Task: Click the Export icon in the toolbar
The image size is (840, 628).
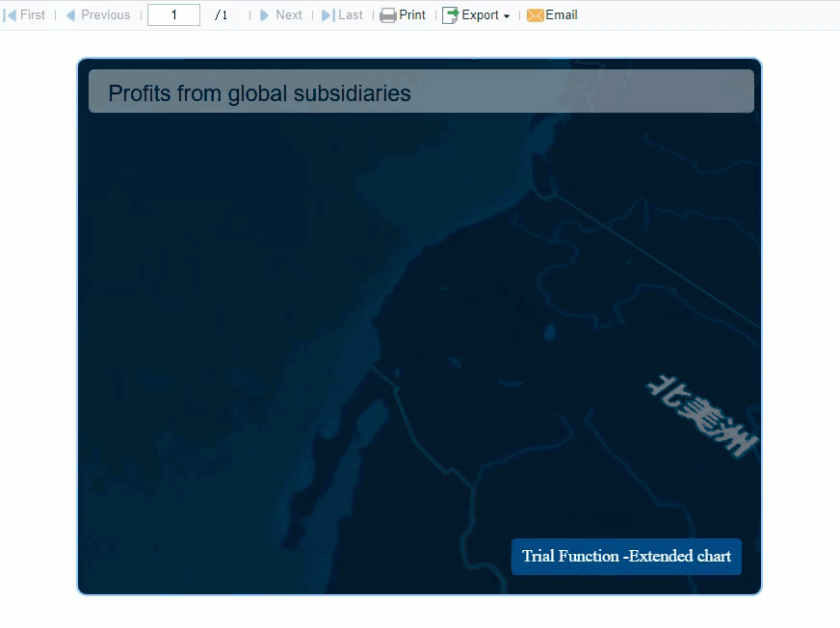Action: tap(448, 14)
